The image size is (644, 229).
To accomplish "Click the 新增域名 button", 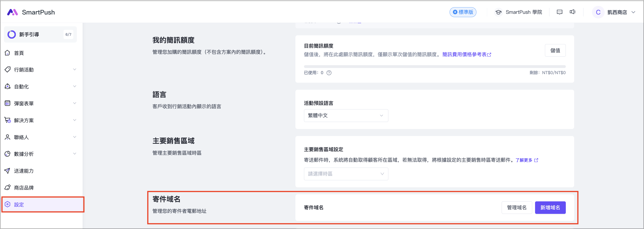I will pos(550,208).
